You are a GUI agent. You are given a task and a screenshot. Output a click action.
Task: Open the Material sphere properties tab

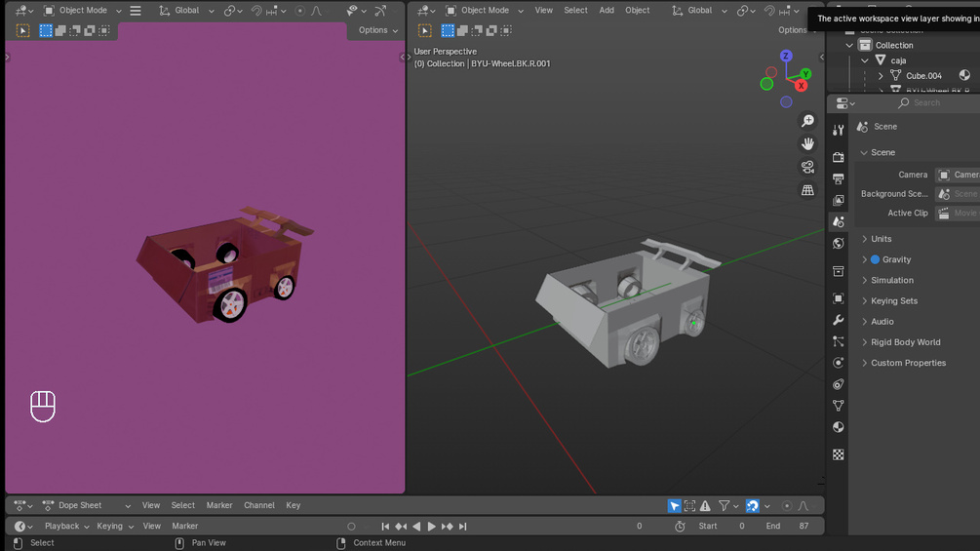[839, 427]
